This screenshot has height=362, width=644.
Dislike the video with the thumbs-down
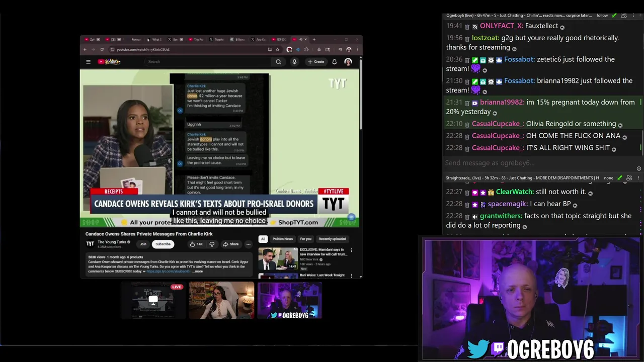(x=212, y=244)
